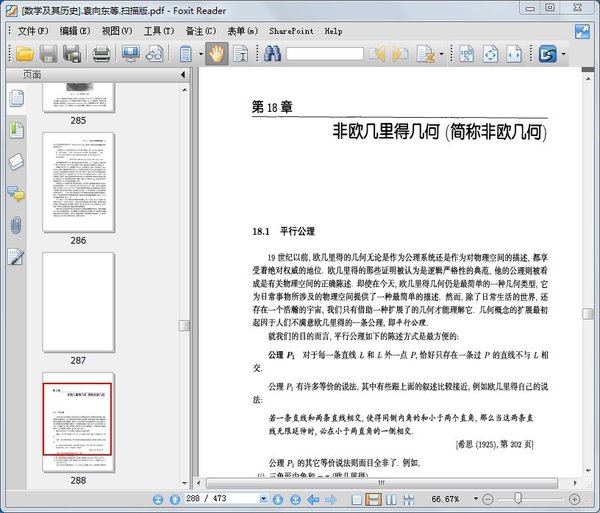This screenshot has height=513, width=600.
Task: Zoom out with the minus button
Action: point(488,499)
